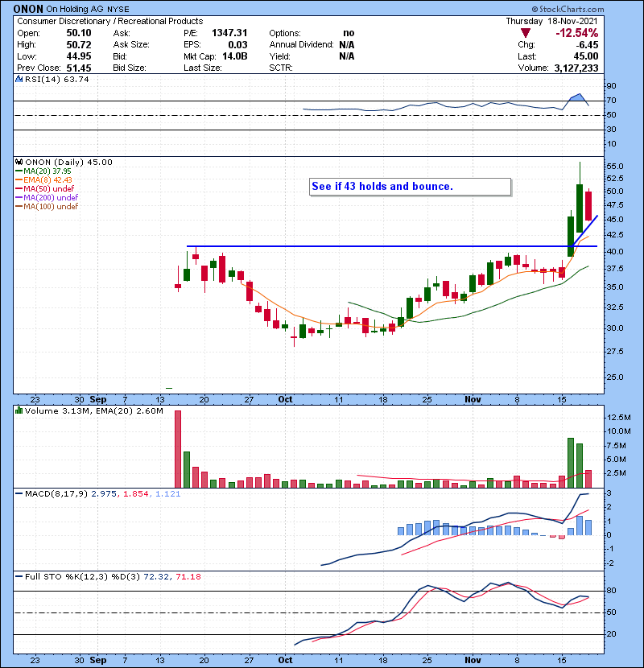Click the 7.5M volume axis label
This screenshot has height=668, width=644.
617,446
